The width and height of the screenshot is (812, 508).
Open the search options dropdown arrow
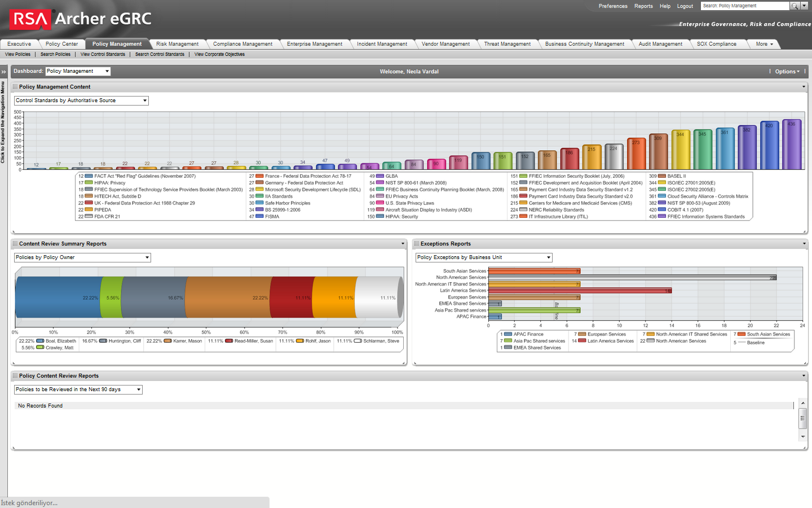(x=804, y=6)
